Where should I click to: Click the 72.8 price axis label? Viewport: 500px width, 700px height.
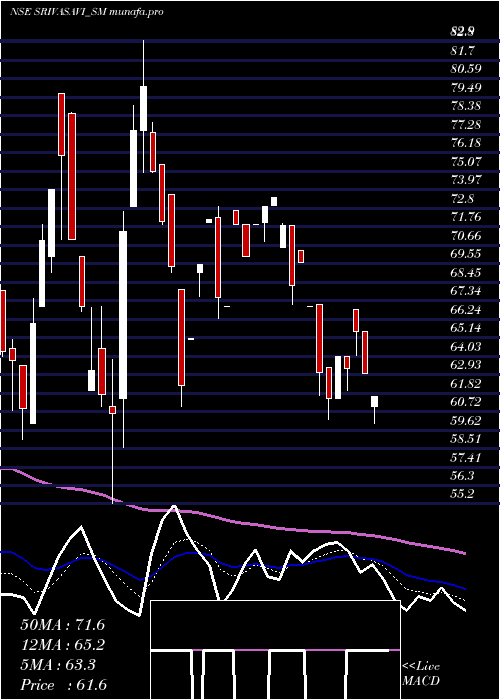pyautogui.click(x=462, y=198)
